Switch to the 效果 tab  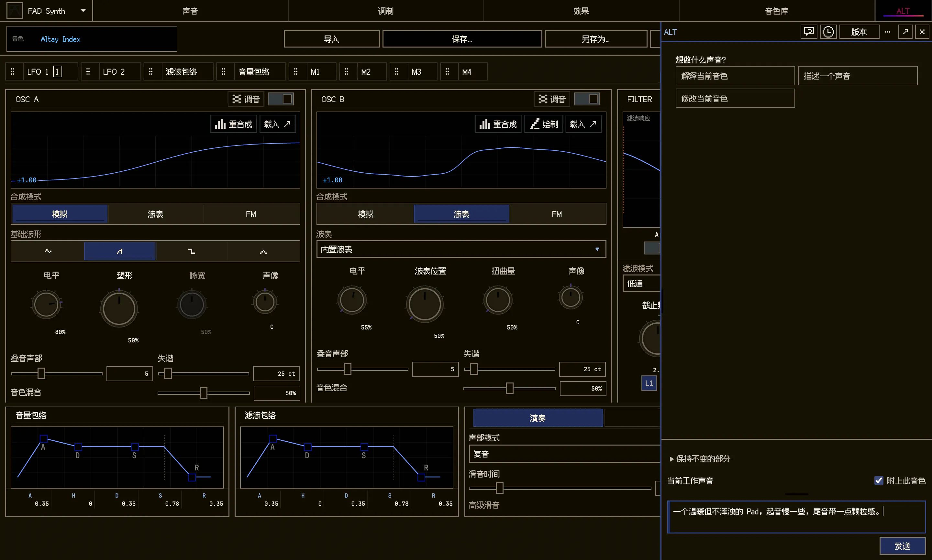tap(581, 11)
